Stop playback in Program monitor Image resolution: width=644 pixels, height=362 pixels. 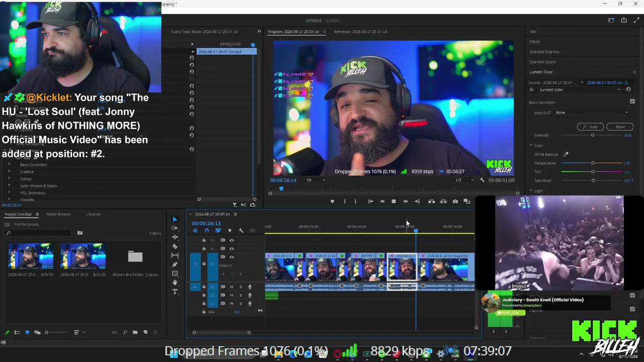tap(393, 202)
